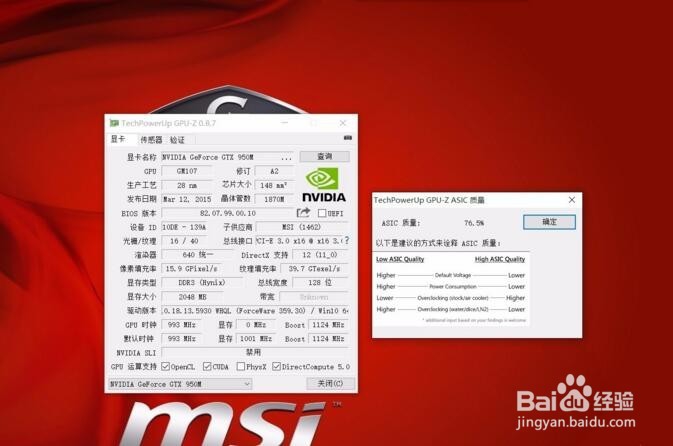
Task: Switch to the 显卡 tab
Action: coord(118,139)
